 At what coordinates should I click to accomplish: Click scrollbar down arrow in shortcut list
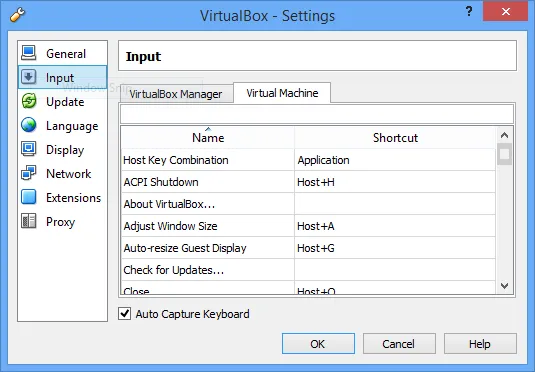point(504,285)
